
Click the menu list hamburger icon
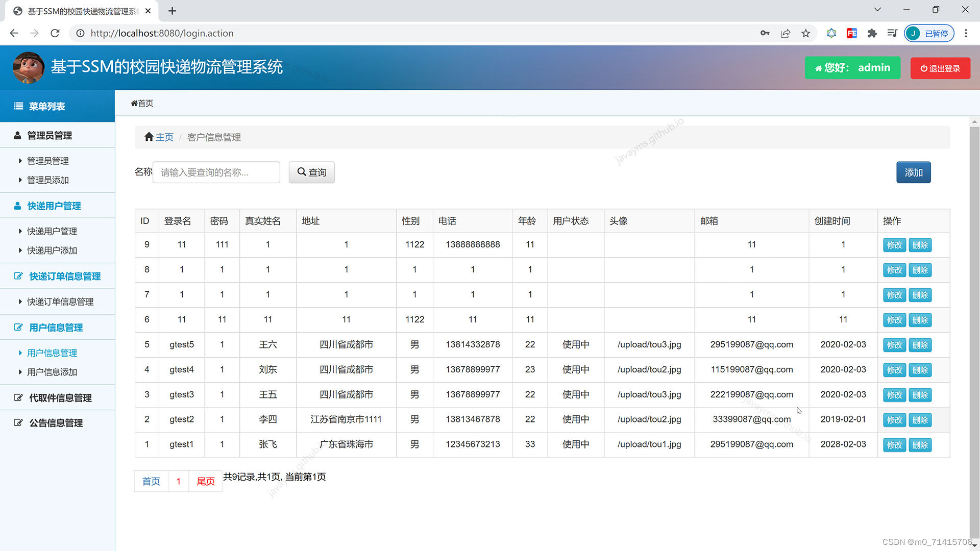(18, 106)
